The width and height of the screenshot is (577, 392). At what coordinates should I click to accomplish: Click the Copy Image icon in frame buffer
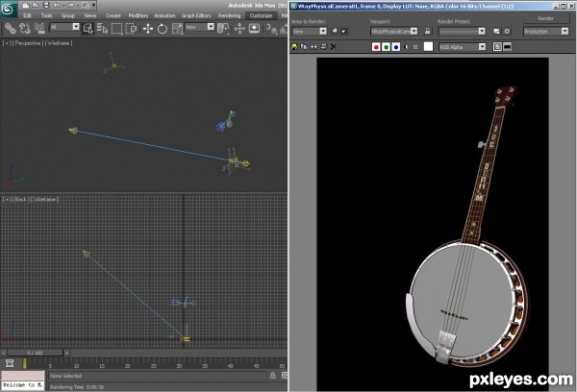click(x=304, y=47)
